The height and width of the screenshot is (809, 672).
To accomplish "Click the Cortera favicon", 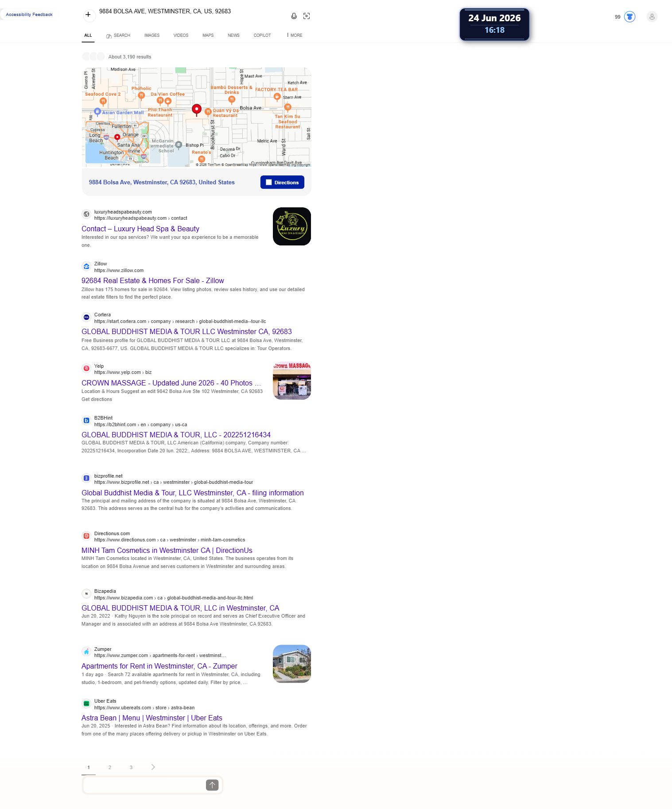I will click(x=86, y=317).
